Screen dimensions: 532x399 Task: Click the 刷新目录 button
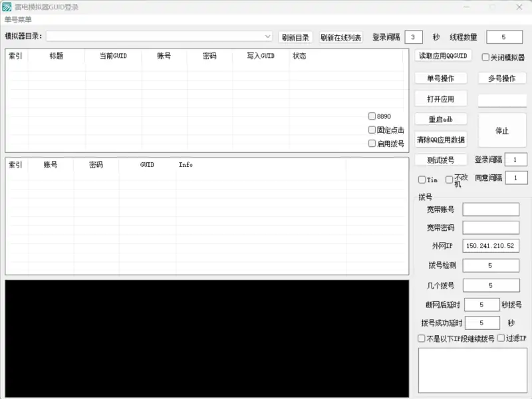297,37
